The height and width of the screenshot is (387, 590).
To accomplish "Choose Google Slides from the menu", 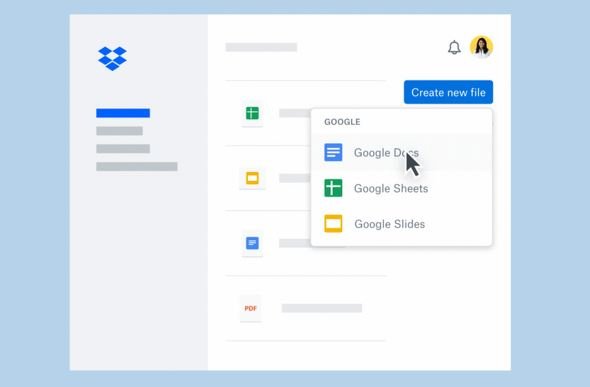I will point(401,224).
